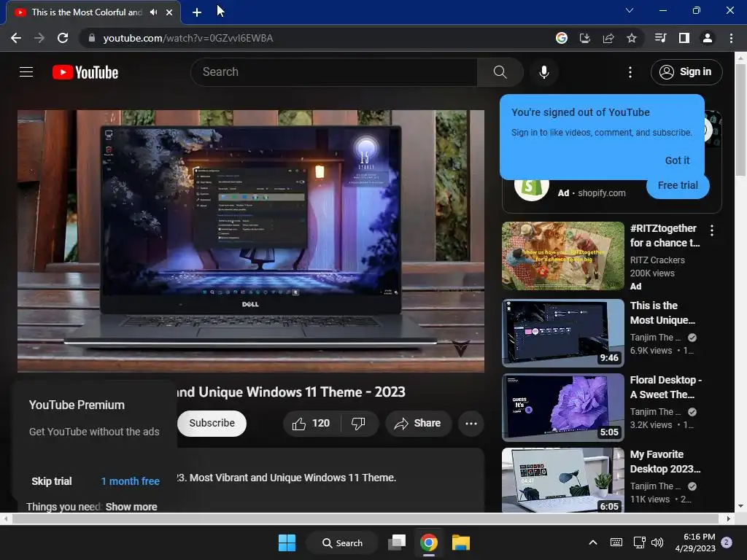
Task: Click the address bar URL
Action: [187, 38]
